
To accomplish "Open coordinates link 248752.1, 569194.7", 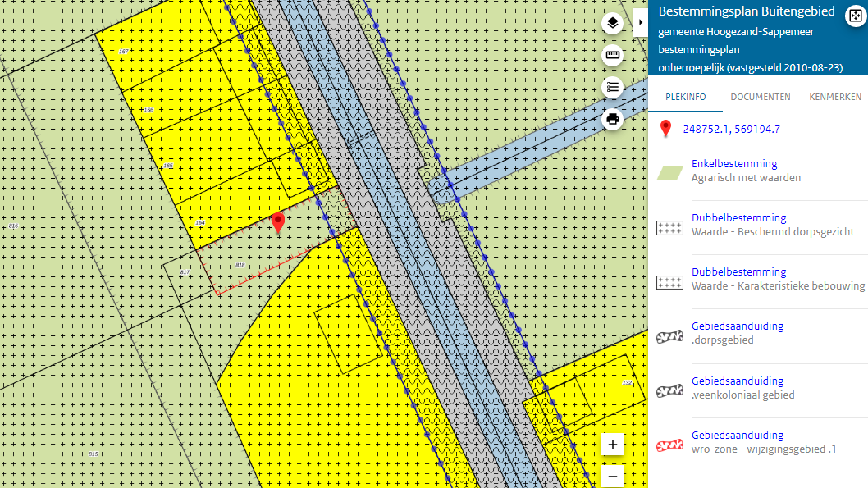I will pos(731,129).
